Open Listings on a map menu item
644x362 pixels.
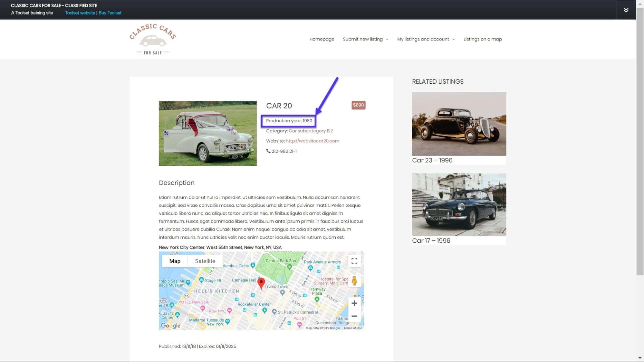point(482,39)
